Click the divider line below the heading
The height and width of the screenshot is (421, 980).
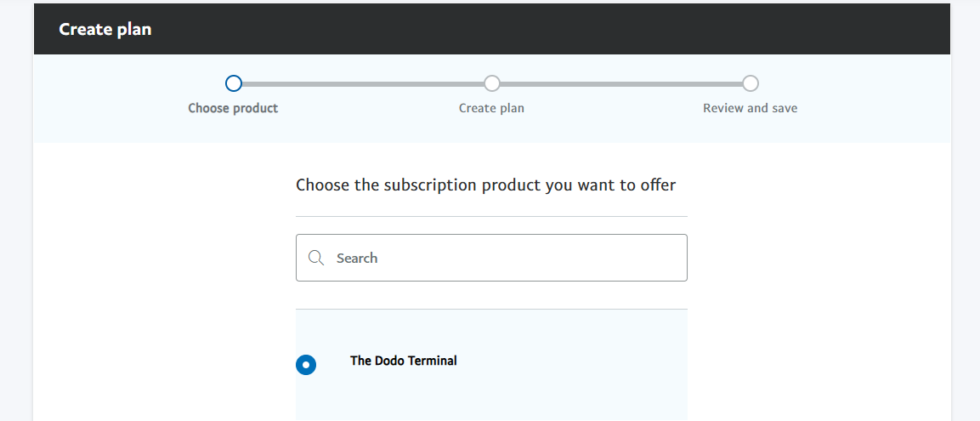(x=491, y=216)
